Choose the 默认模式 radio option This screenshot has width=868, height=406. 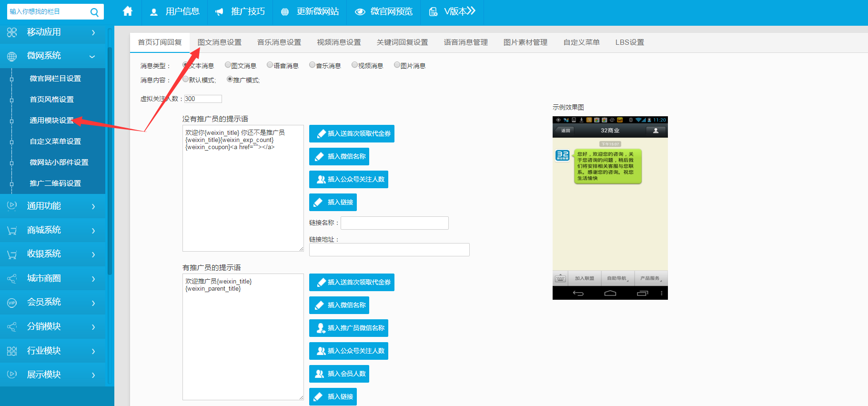pos(186,79)
